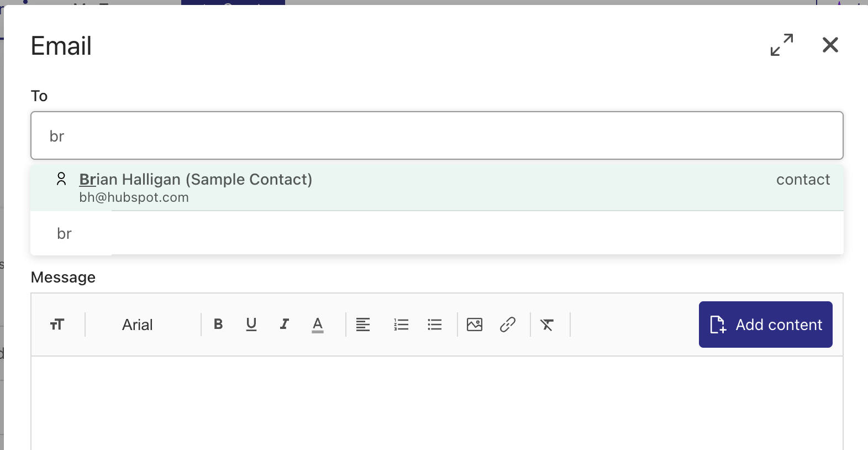Select Brian Halligan from recipient suggestions
Image resolution: width=868 pixels, height=450 pixels.
click(195, 179)
